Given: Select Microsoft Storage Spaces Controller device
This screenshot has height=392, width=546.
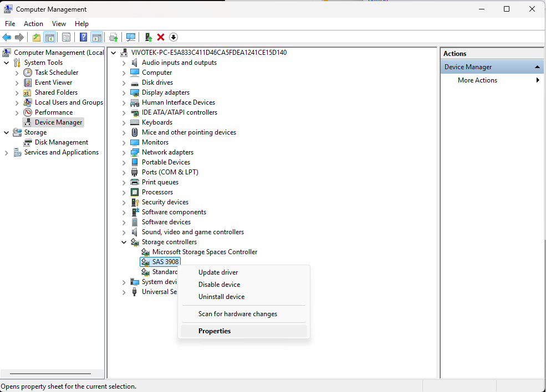Looking at the screenshot, I should 205,252.
